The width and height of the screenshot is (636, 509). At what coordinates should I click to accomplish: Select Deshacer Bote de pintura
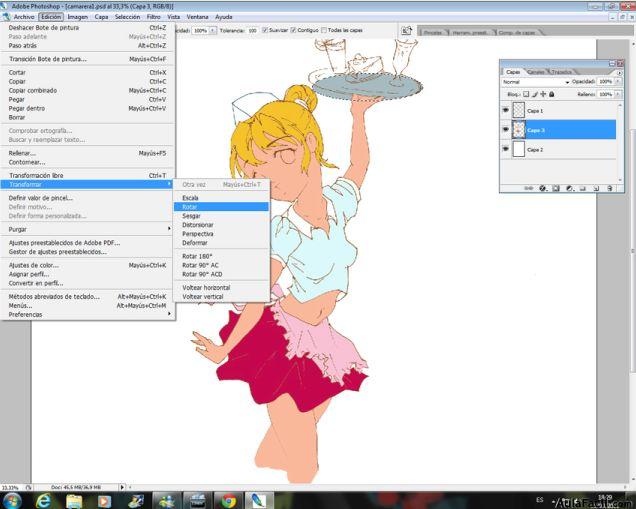coord(87,28)
